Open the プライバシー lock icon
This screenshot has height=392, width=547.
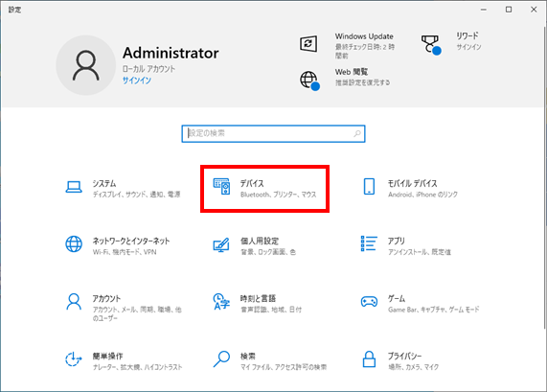[x=369, y=359]
